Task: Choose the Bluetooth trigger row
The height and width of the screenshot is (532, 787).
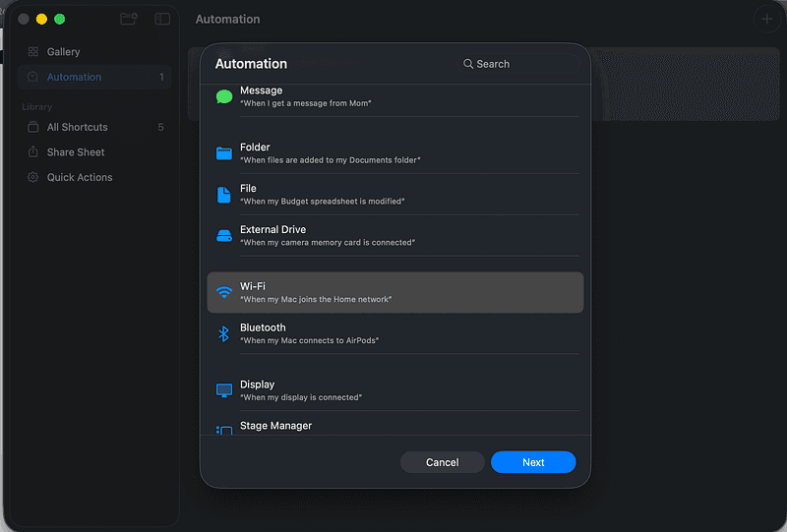Action: (395, 333)
